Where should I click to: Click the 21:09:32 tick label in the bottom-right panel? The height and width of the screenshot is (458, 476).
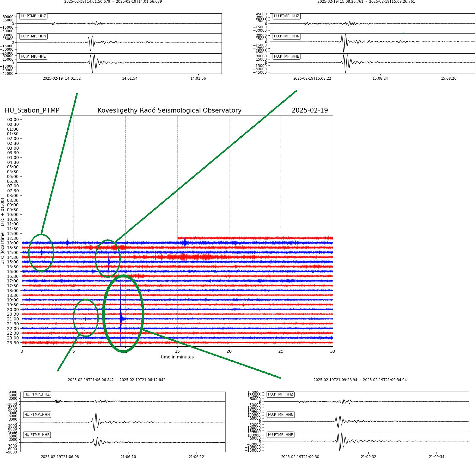pyautogui.click(x=368, y=456)
